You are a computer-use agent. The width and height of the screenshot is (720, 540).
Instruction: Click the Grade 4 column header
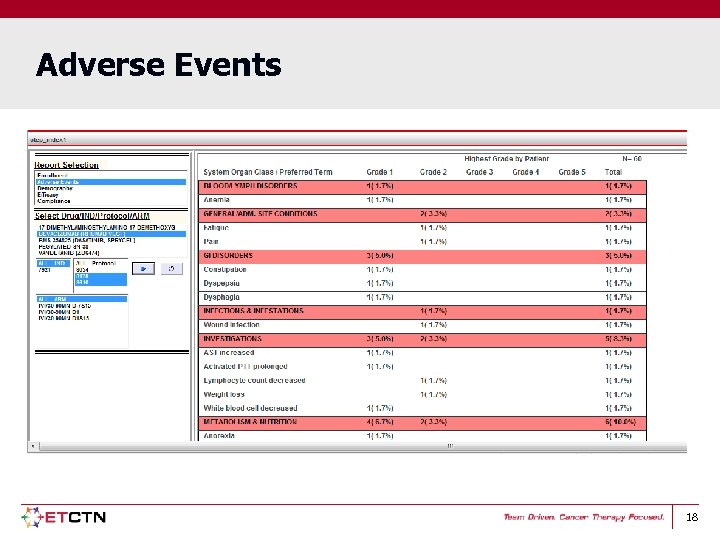click(x=526, y=172)
